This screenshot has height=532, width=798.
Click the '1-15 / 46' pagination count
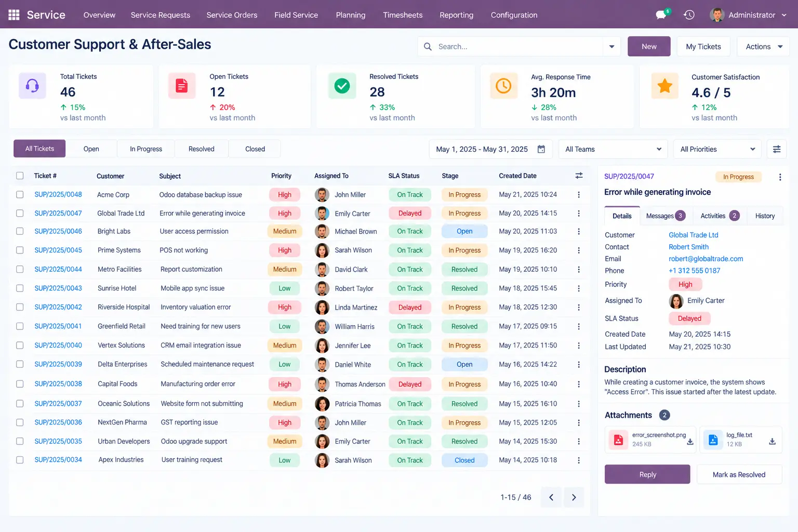515,497
